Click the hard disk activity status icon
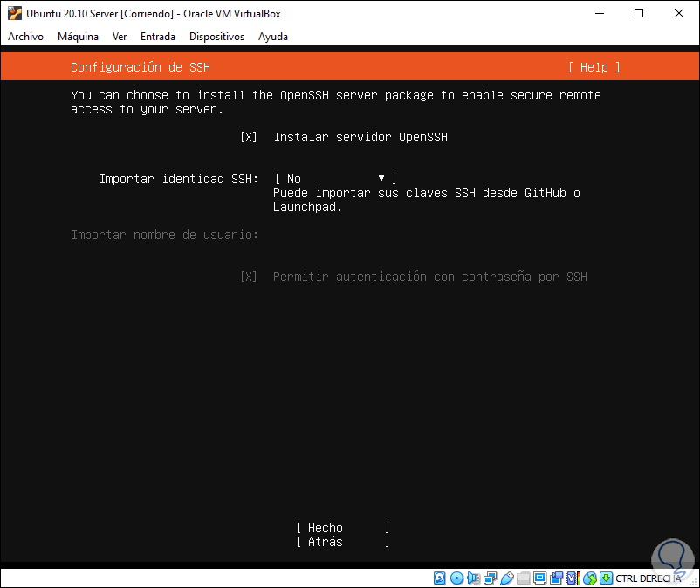This screenshot has height=588, width=700. [x=439, y=578]
